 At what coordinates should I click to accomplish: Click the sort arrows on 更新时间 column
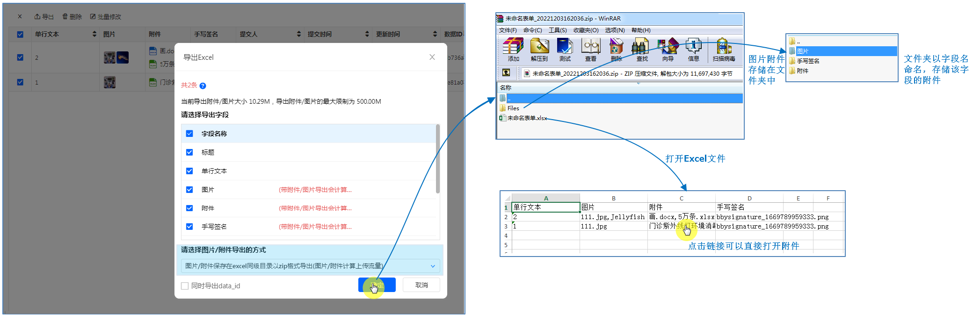pos(435,34)
